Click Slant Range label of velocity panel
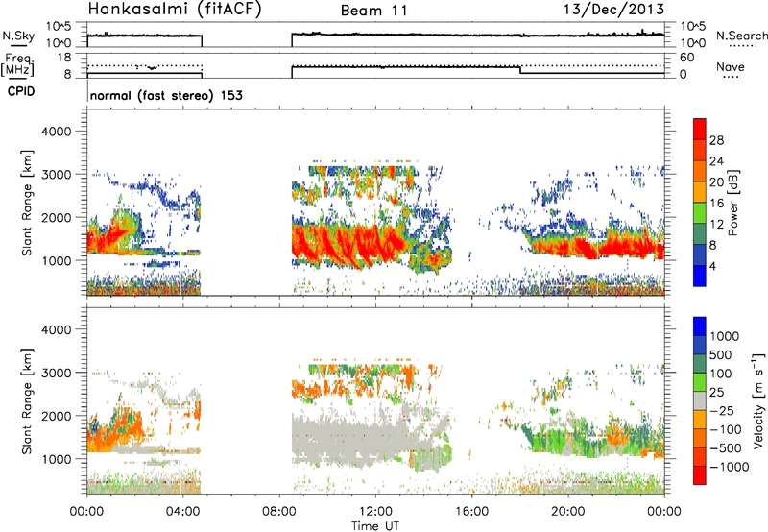The image size is (768, 532). [x=27, y=400]
